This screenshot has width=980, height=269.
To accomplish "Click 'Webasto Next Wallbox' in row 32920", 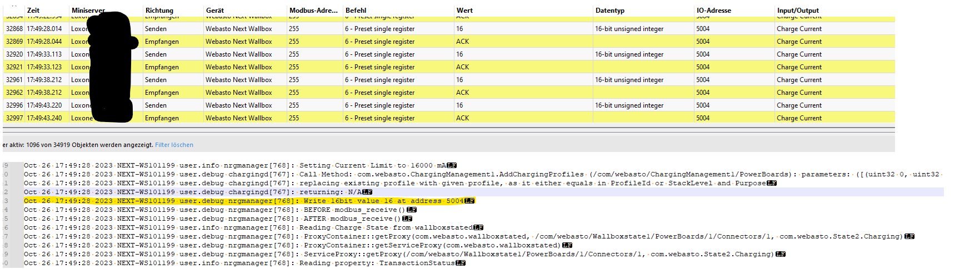I will 239,54.
